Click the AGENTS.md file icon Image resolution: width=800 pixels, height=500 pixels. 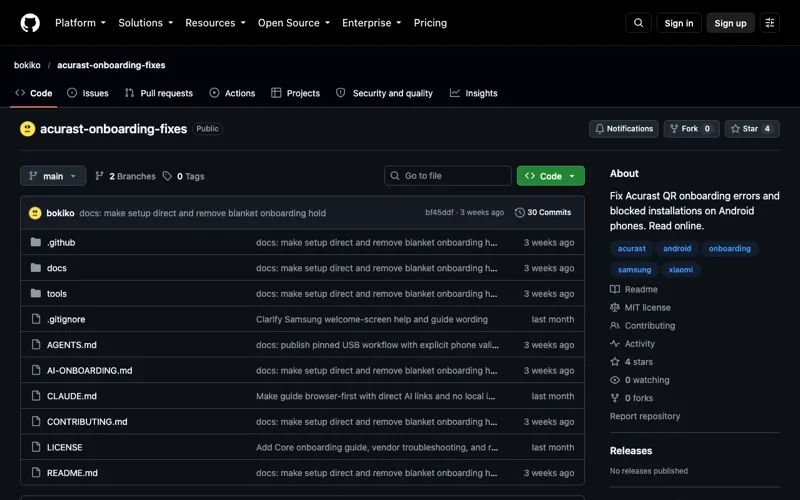coord(36,344)
